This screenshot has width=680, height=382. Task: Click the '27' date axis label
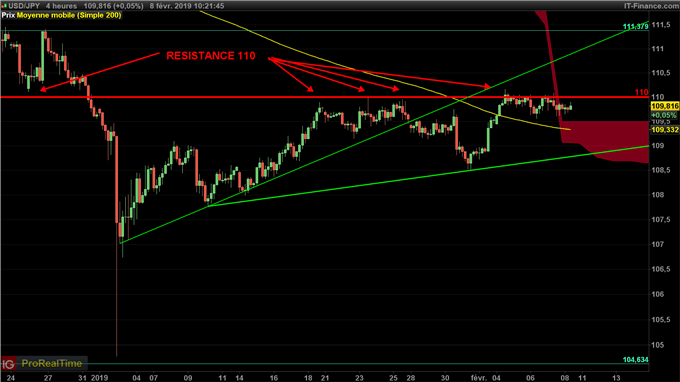tap(48, 378)
